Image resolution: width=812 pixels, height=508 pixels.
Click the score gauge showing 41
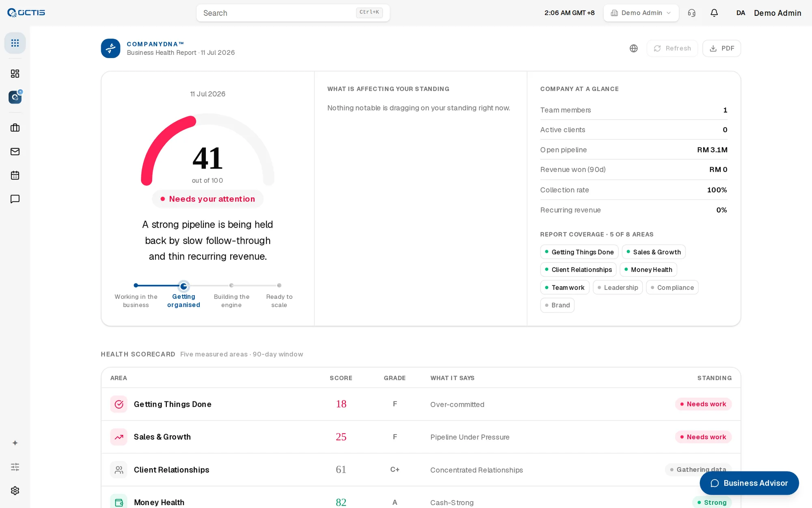pyautogui.click(x=207, y=150)
